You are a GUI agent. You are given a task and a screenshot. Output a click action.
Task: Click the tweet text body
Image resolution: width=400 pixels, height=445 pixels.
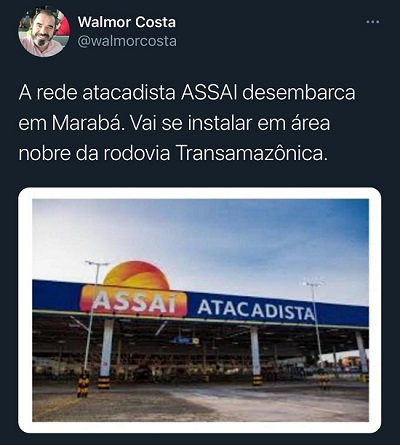(x=187, y=123)
